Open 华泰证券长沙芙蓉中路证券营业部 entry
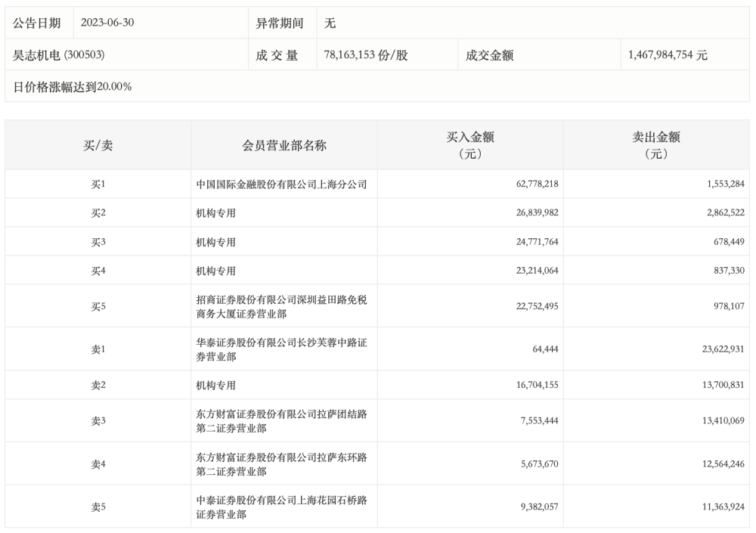Image resolution: width=756 pixels, height=533 pixels. pos(281,349)
